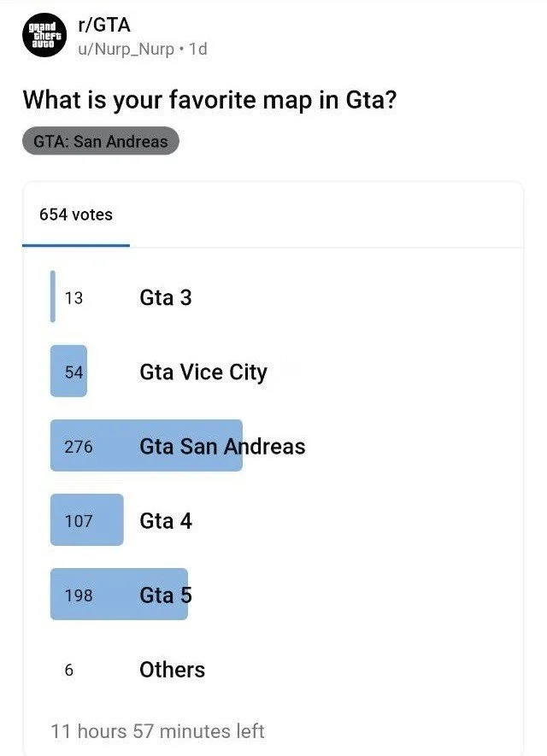Click the 1d post timestamp
This screenshot has width=547, height=756.
pos(198,49)
